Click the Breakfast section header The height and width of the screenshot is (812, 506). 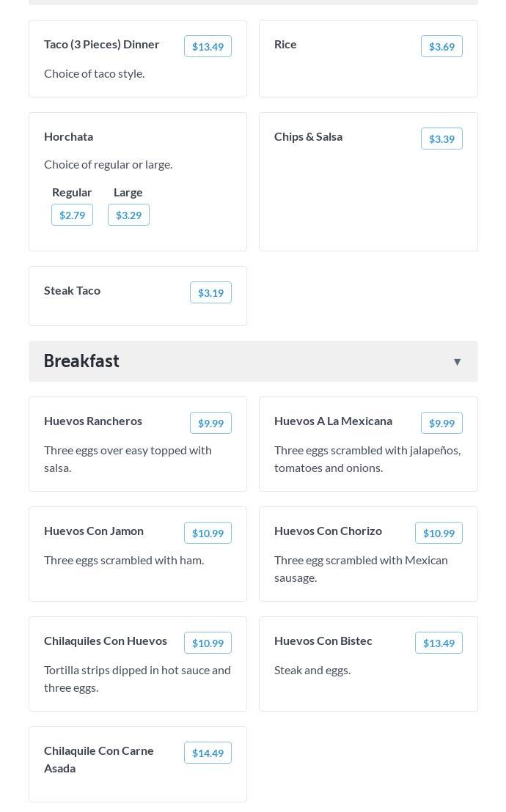click(253, 361)
